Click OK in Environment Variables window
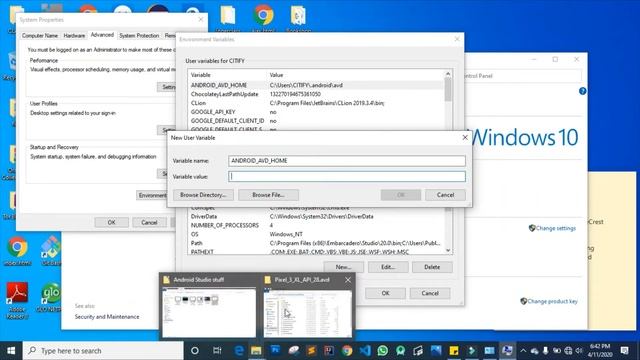640x360 pixels. 385,293
